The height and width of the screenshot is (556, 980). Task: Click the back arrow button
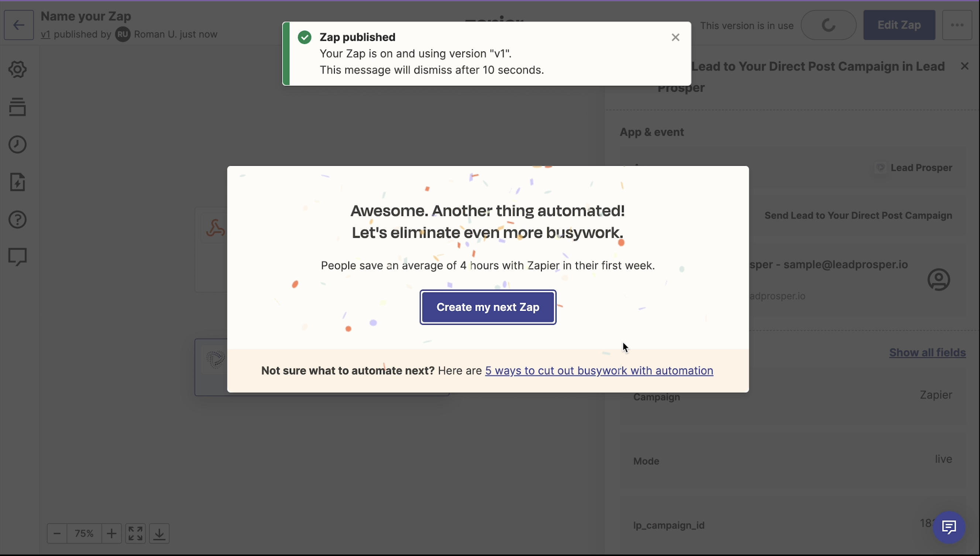19,25
